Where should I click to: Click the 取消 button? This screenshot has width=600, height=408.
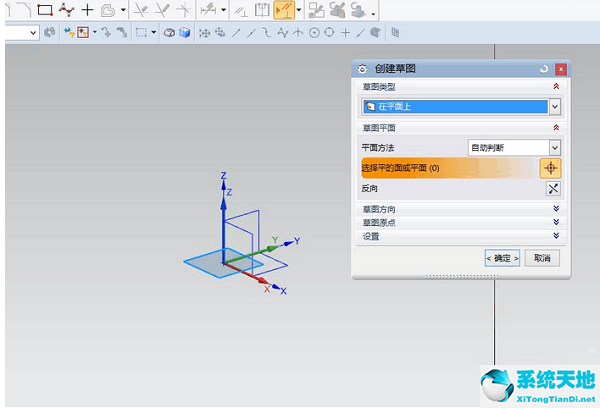click(x=542, y=258)
